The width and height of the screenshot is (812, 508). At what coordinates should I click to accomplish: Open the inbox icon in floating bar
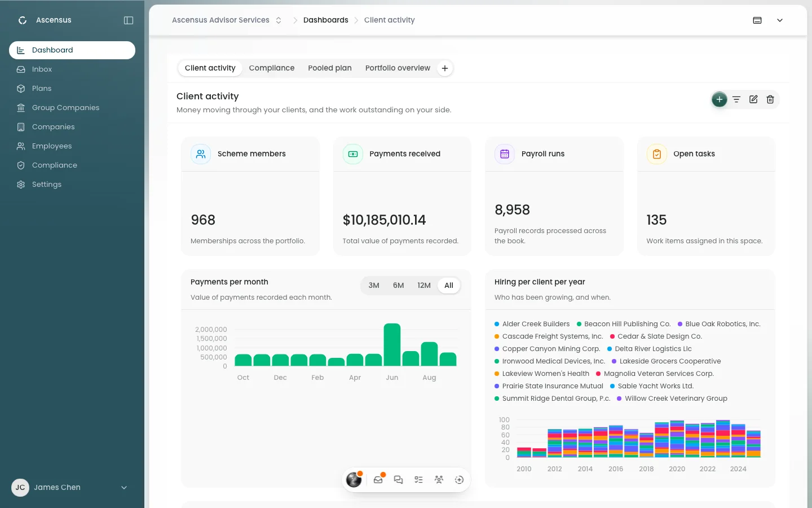(378, 480)
